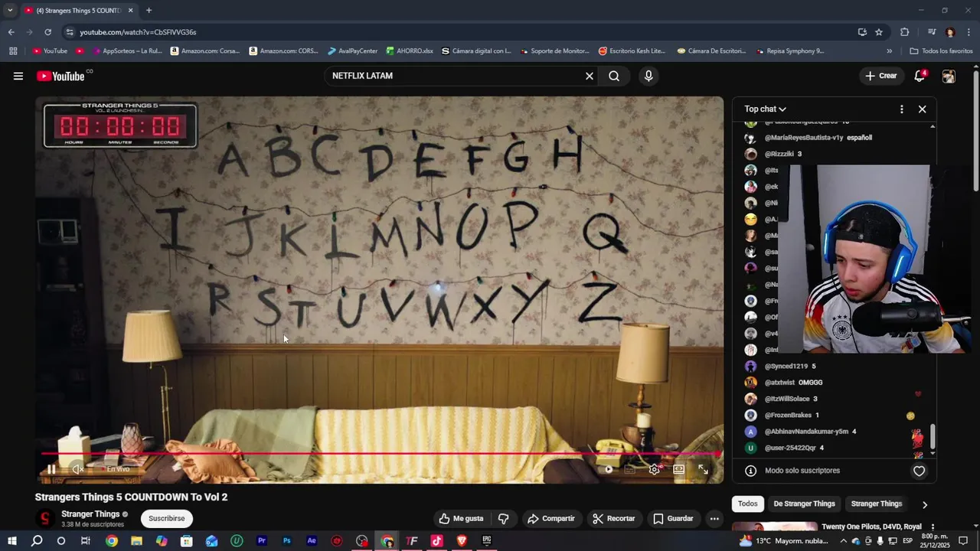Click the URL address bar

pos(459,32)
